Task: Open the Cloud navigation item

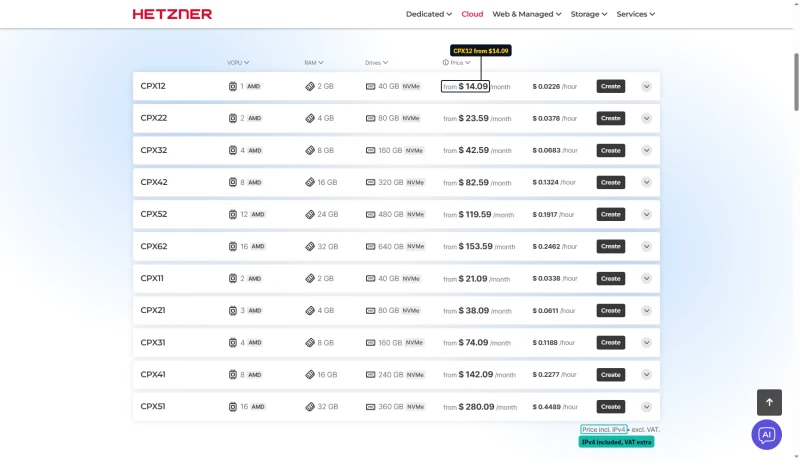Action: point(472,14)
